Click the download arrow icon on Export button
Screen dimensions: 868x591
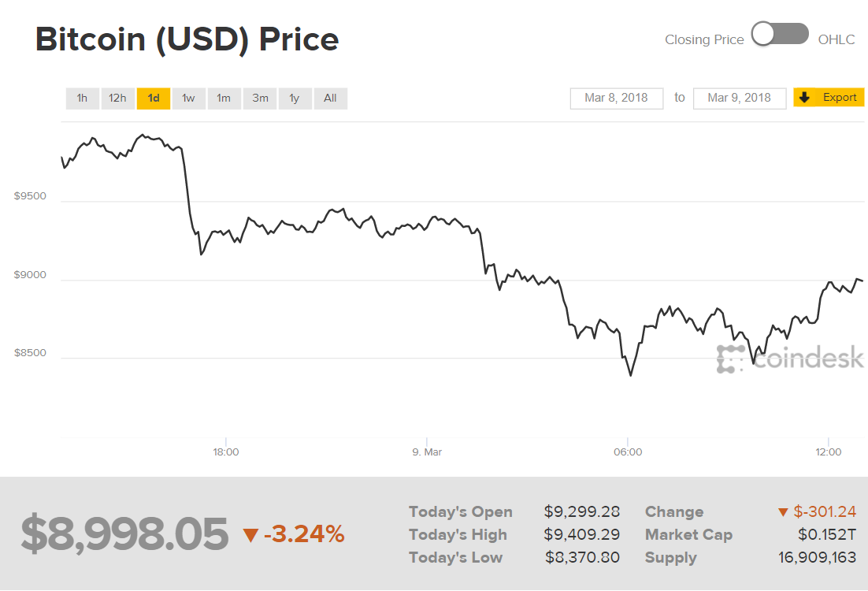(804, 98)
